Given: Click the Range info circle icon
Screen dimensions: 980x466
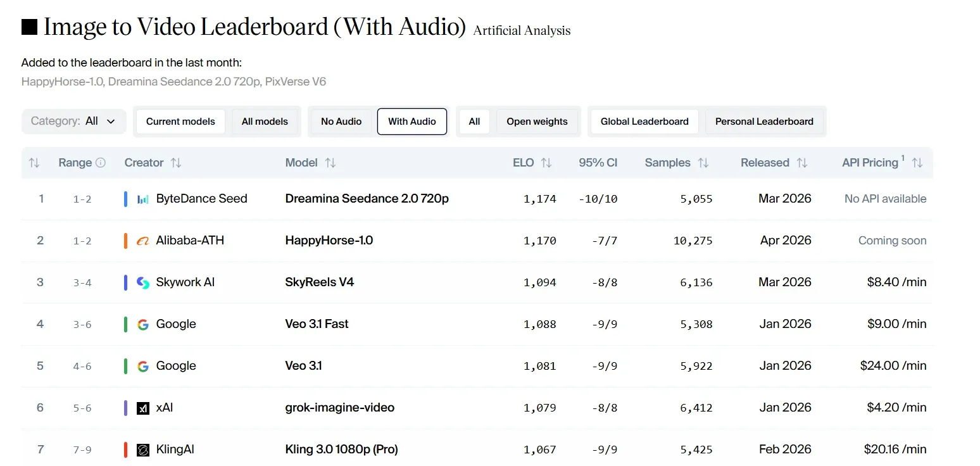Looking at the screenshot, I should (x=101, y=163).
